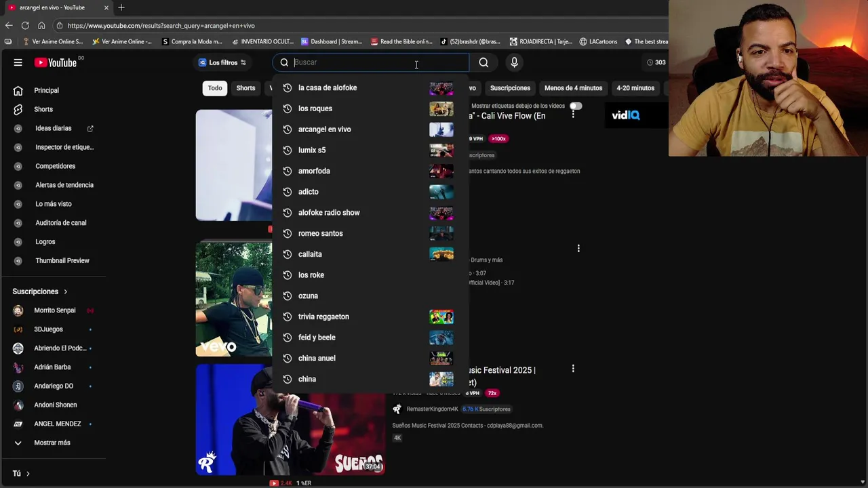The image size is (868, 488).
Task: Choose suggestion alofoke radio show
Action: [x=370, y=213]
